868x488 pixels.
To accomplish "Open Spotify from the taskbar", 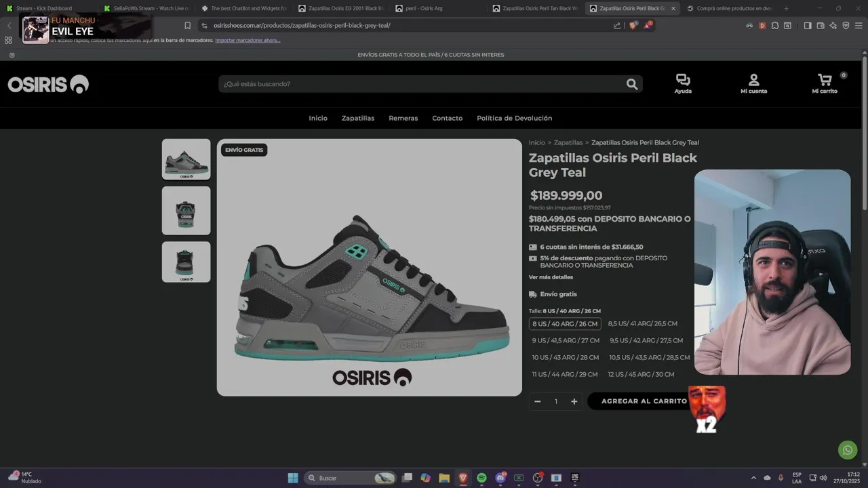I will coord(481,478).
